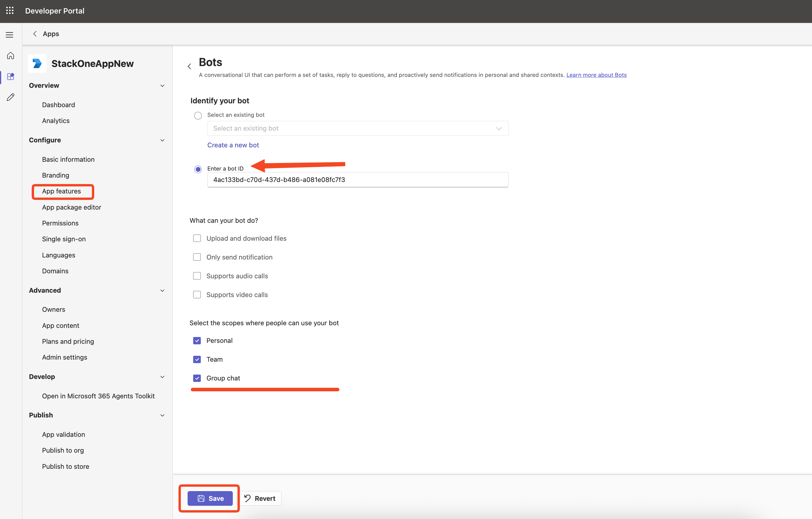Open Publish to org page
The height and width of the screenshot is (519, 812).
[63, 451]
